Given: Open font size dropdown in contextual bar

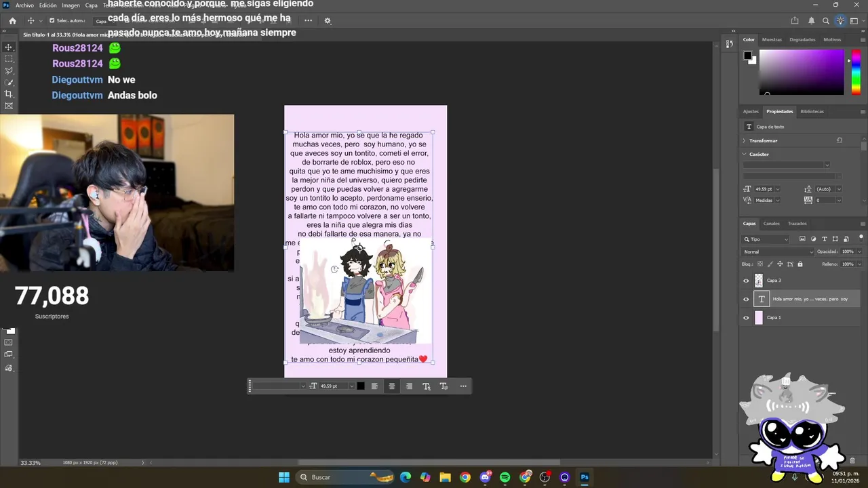Looking at the screenshot, I should tap(351, 386).
